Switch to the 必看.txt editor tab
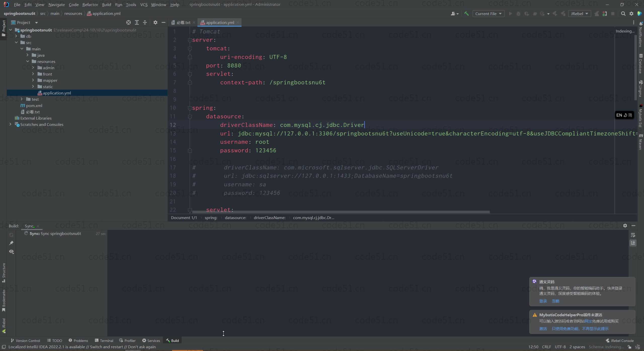 (x=183, y=22)
